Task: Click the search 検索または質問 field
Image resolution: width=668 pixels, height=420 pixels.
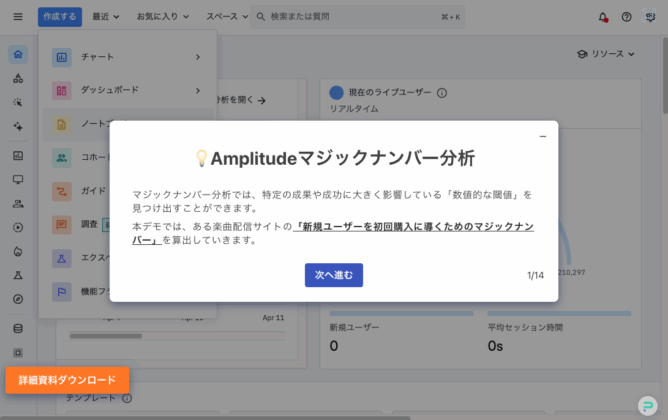Action: pos(357,17)
